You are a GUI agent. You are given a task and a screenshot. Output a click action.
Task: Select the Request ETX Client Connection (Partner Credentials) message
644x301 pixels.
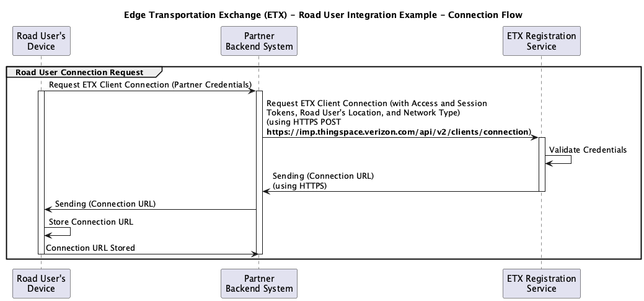151,84
